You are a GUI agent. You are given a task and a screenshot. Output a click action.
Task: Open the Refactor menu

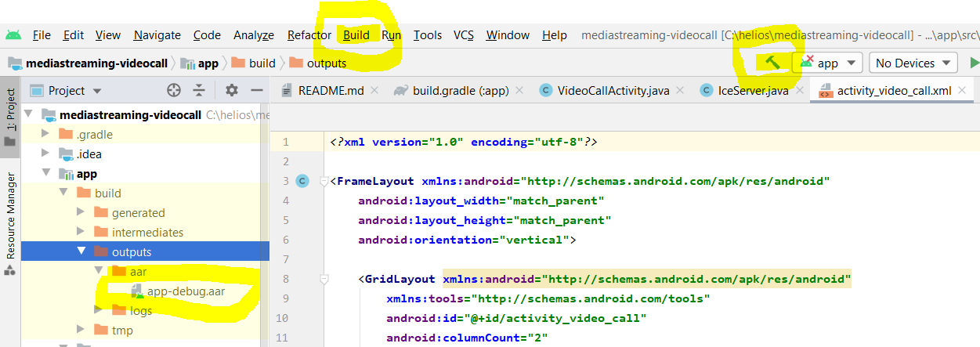point(309,35)
